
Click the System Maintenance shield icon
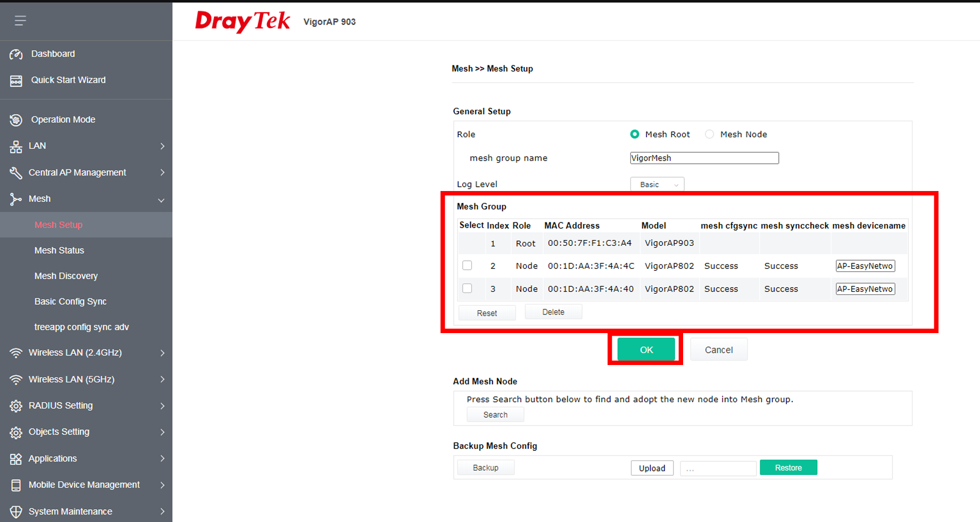[16, 511]
